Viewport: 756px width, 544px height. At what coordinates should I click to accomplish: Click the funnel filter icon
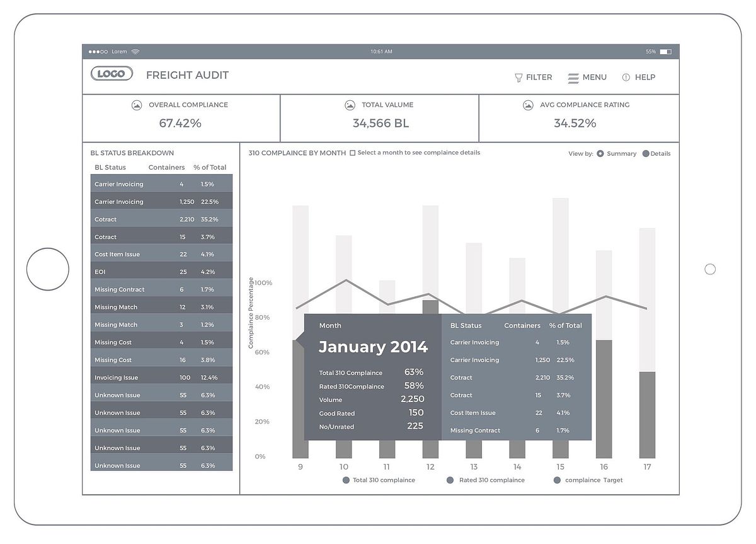click(518, 78)
